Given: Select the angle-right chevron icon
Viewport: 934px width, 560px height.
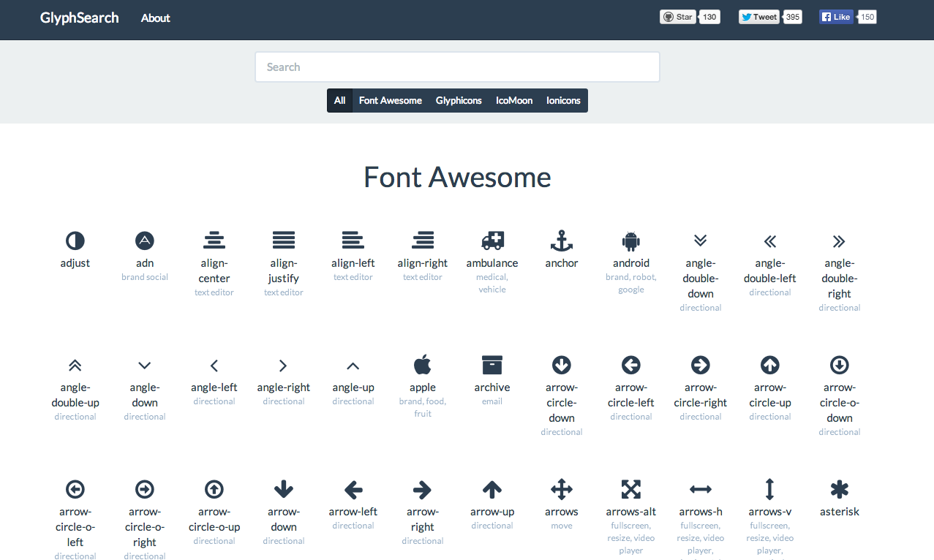Looking at the screenshot, I should [284, 365].
